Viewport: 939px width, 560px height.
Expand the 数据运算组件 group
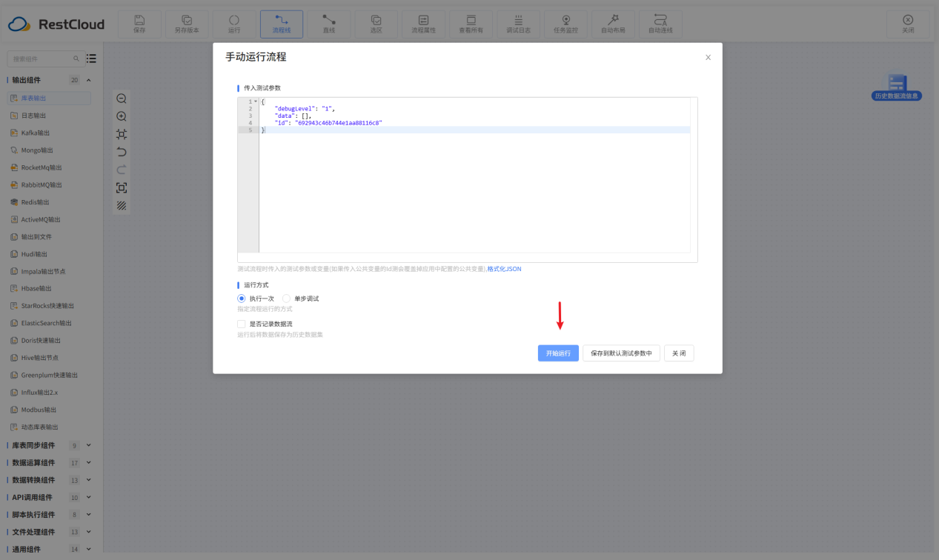pos(89,463)
